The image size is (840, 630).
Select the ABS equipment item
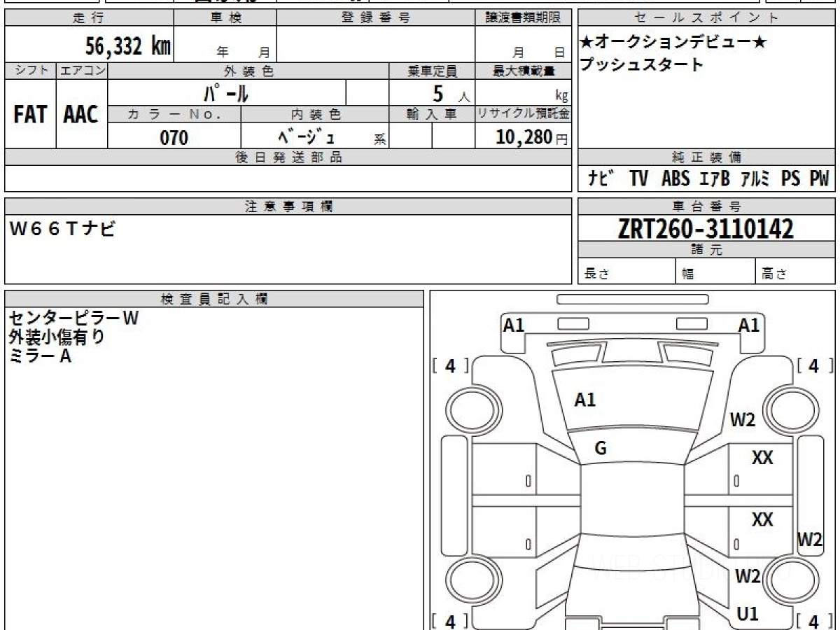675,178
